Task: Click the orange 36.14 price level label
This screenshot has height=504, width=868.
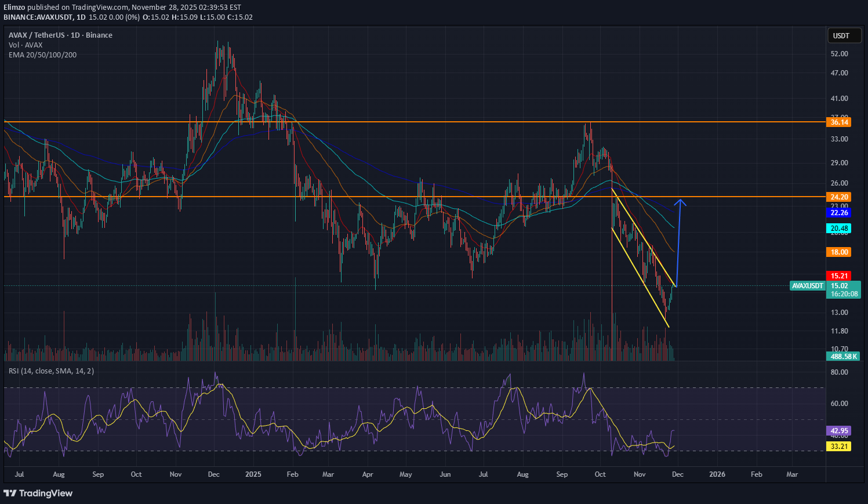Action: click(839, 122)
